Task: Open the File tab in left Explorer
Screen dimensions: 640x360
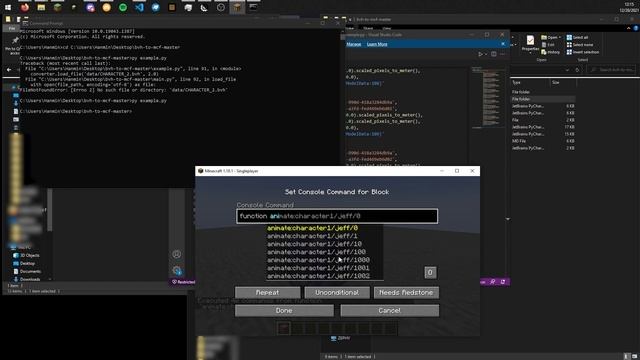Action: click(x=11, y=28)
